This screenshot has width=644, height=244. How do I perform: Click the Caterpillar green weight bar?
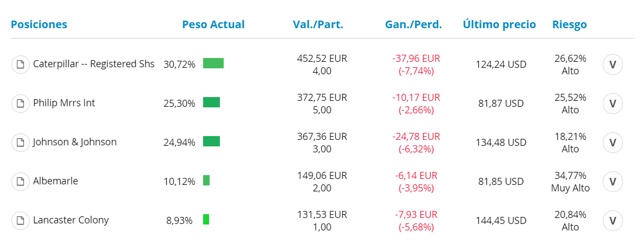[213, 63]
